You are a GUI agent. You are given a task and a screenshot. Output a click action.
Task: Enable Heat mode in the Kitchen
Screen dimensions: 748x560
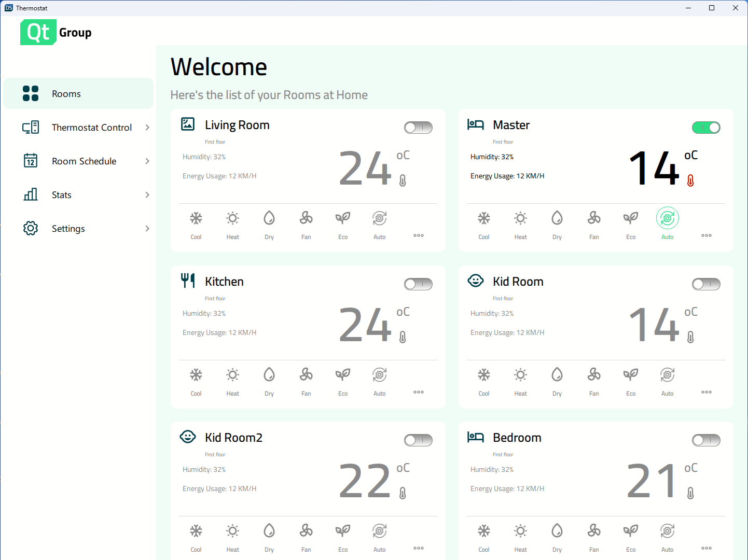click(232, 381)
